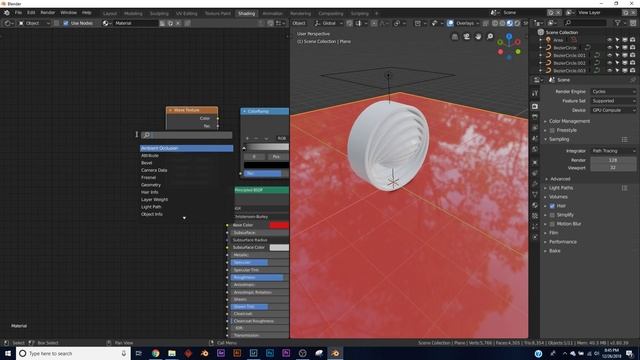
Task: Open File Explorer from the taskbar
Action: tap(172, 353)
